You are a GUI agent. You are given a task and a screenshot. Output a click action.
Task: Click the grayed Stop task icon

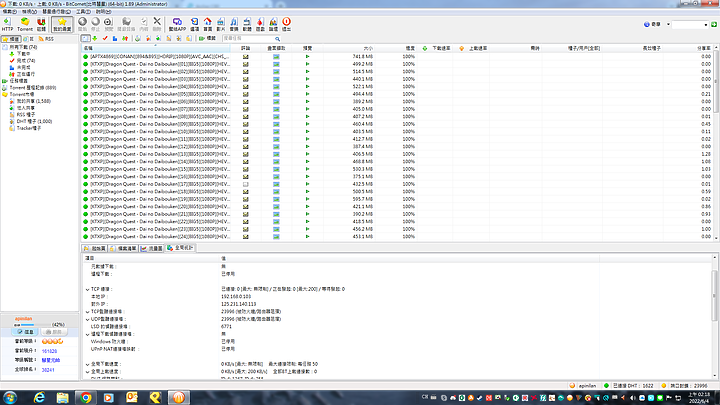(x=96, y=24)
